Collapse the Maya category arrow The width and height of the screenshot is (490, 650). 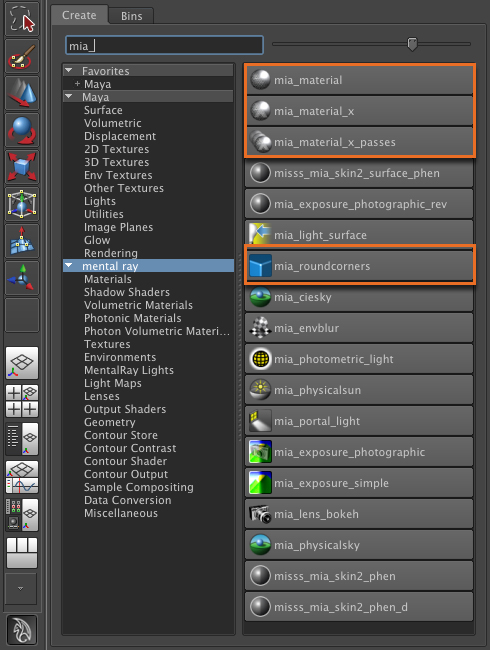[x=69, y=97]
